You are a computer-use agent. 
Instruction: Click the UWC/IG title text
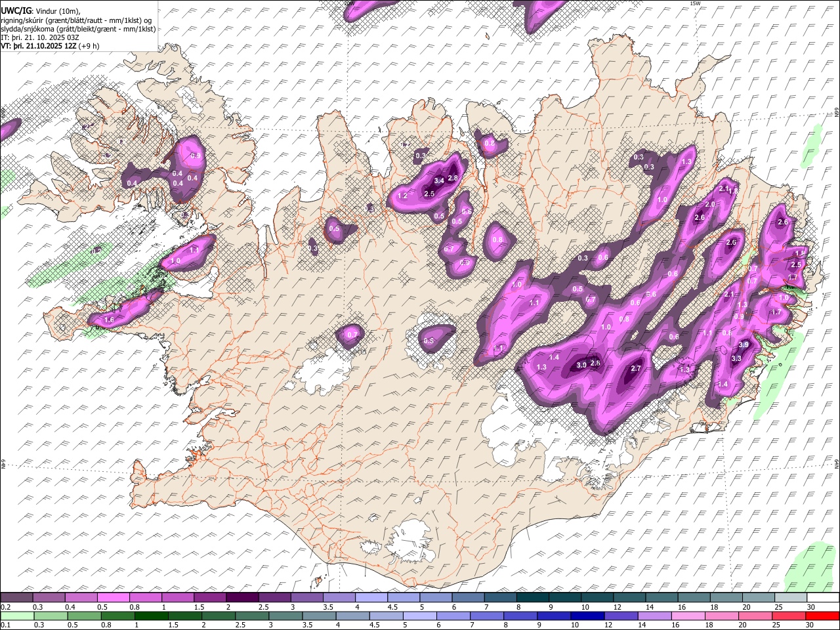click(15, 11)
